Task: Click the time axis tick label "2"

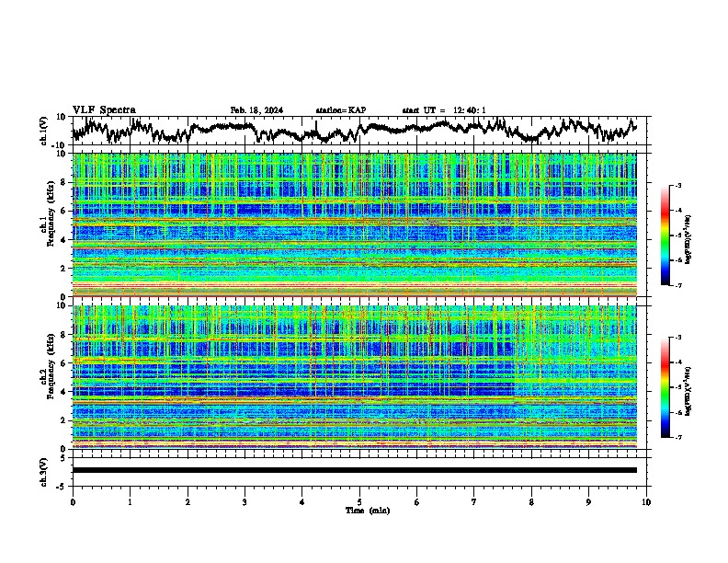Action: click(x=188, y=502)
